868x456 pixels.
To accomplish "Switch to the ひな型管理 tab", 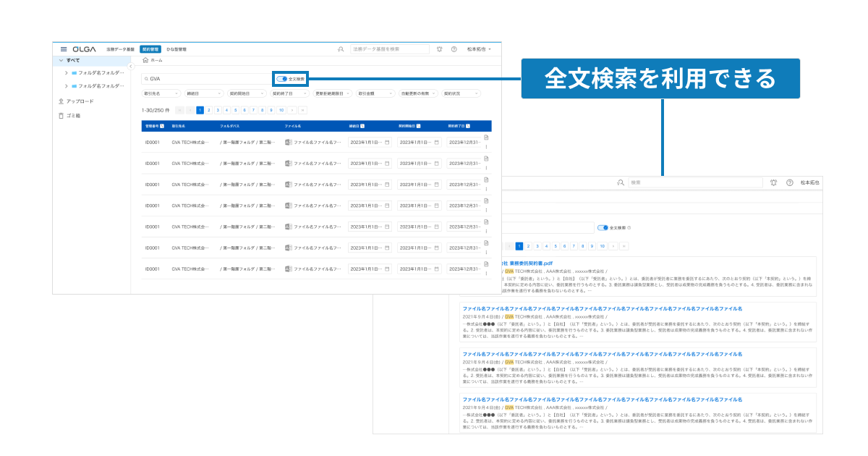I will click(x=176, y=49).
